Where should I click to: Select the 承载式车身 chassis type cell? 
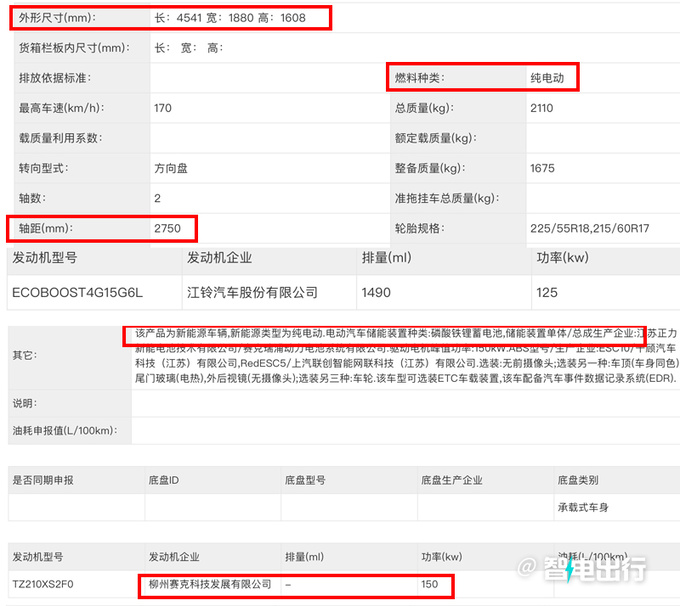point(583,507)
